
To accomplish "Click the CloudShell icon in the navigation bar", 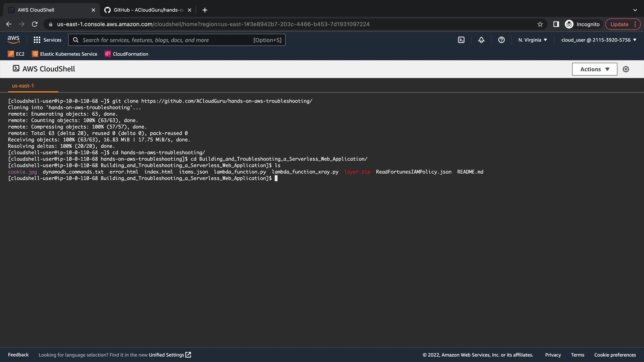I will coord(461,40).
